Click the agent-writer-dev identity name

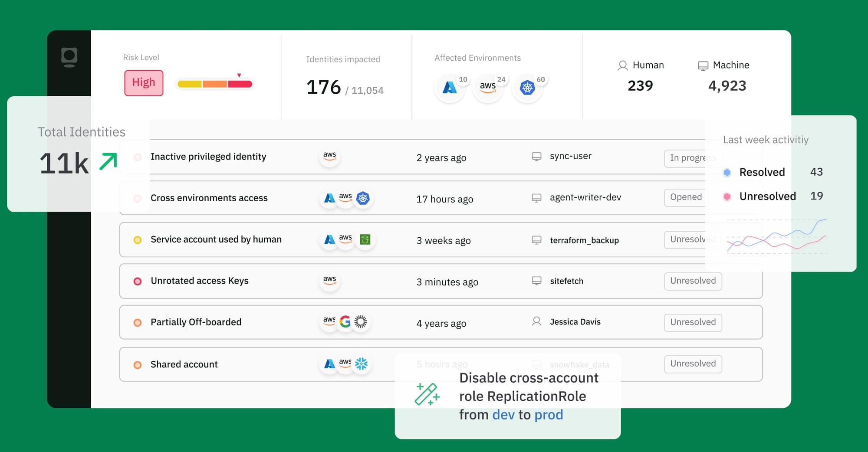(585, 197)
